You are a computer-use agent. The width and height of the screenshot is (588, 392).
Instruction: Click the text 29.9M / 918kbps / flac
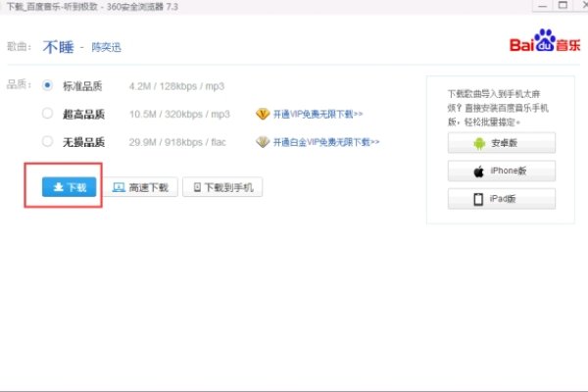pos(177,142)
